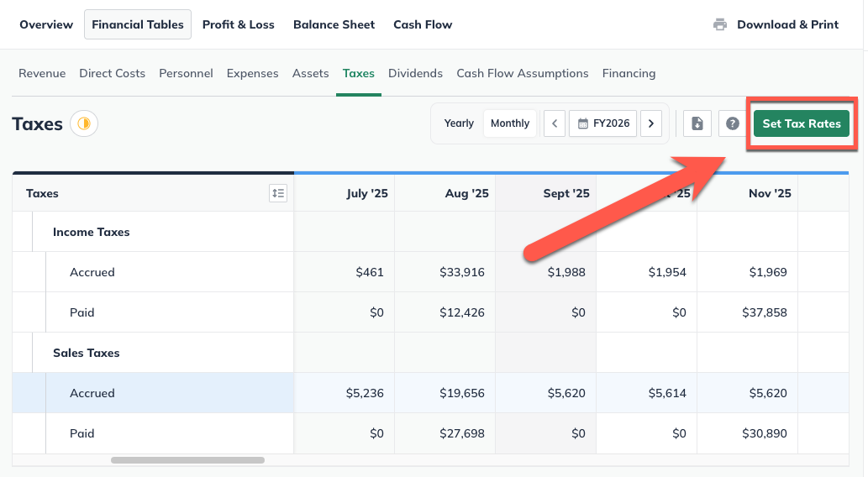Click the row list icon in Taxes header
The image size is (868, 477).
(x=278, y=193)
